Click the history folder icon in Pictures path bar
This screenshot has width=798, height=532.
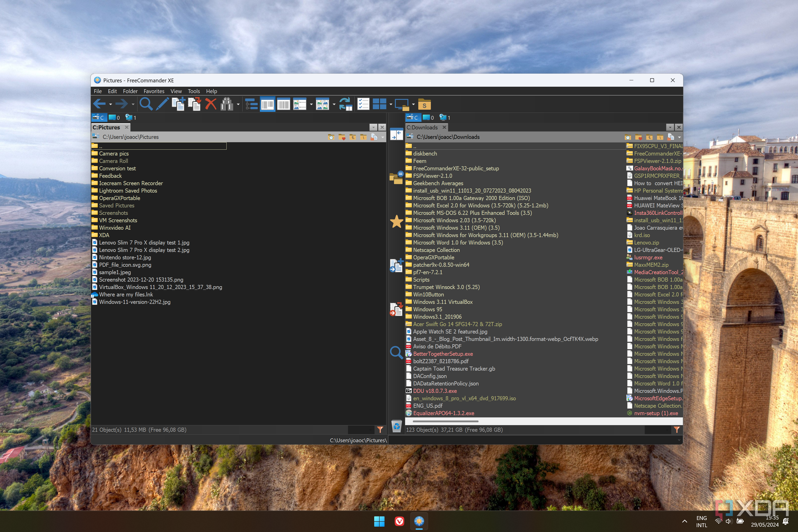(331, 137)
